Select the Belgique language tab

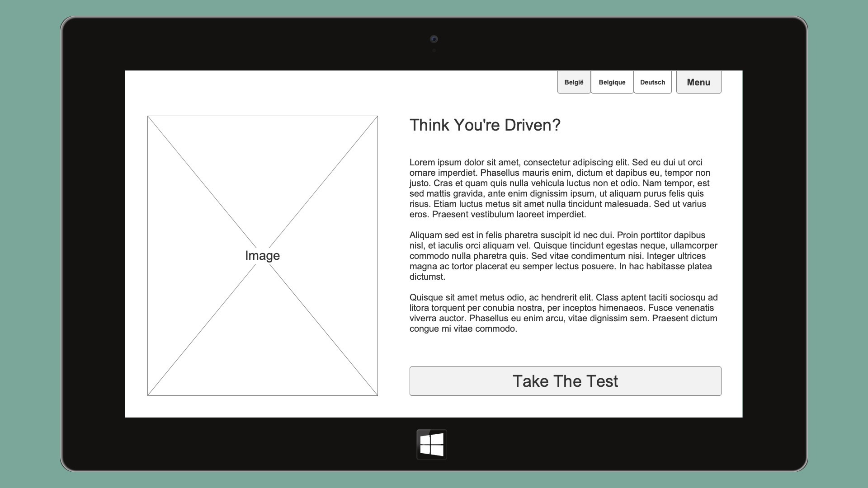pyautogui.click(x=612, y=82)
